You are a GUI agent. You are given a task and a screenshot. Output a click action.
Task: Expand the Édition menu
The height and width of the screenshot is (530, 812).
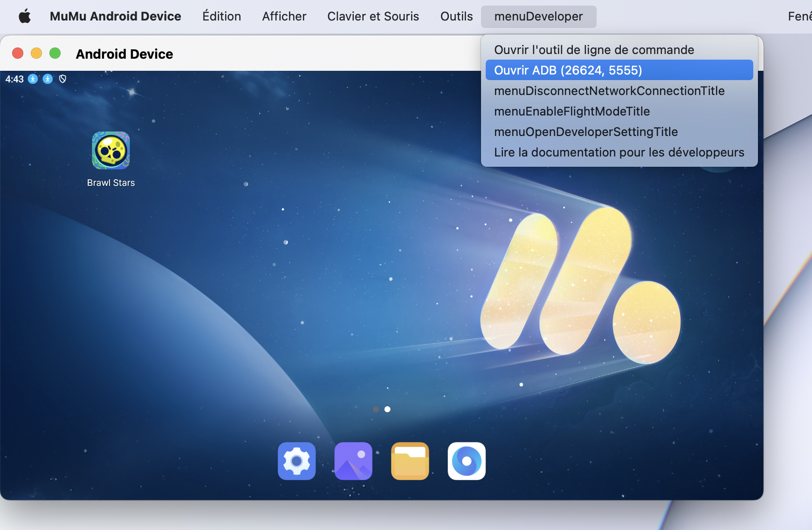coord(221,16)
